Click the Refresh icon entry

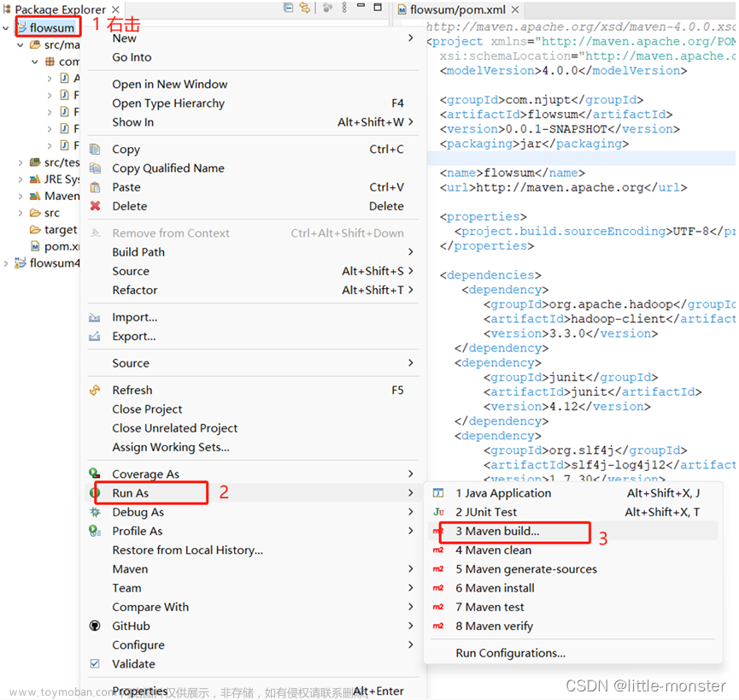coord(95,390)
